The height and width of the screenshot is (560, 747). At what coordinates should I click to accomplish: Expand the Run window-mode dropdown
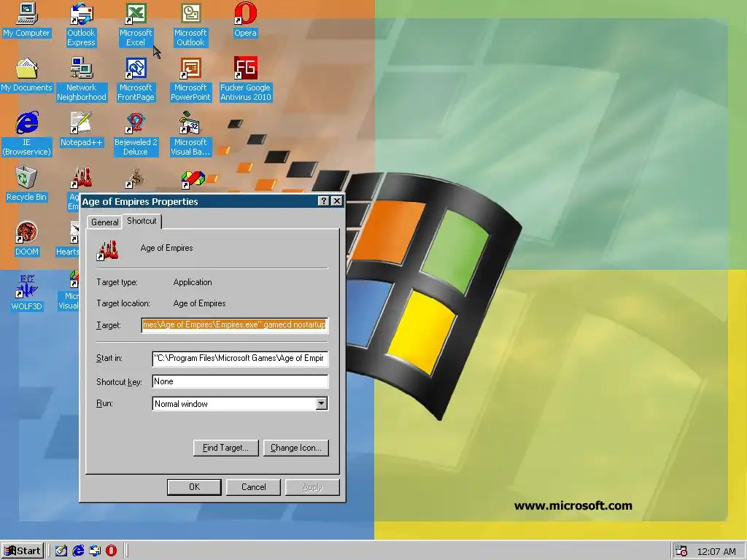pyautogui.click(x=322, y=404)
